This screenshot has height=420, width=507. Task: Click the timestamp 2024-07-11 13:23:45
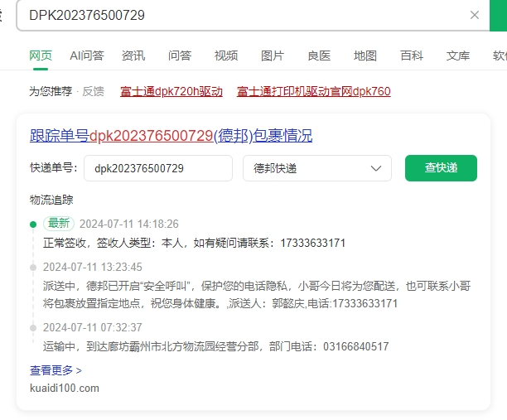click(x=93, y=267)
